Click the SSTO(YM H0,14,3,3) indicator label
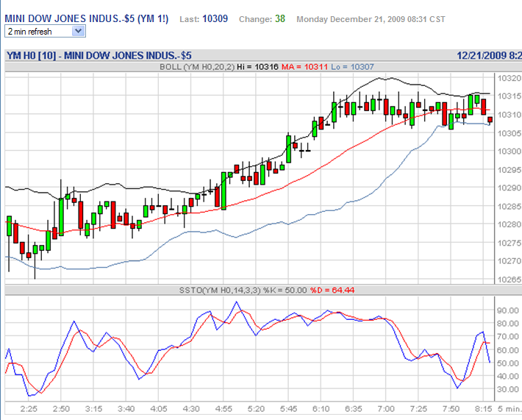Image resolution: width=522 pixels, height=420 pixels. (220, 290)
